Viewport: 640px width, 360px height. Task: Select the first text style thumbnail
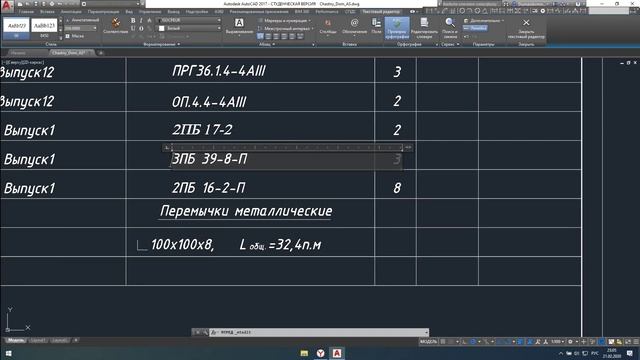[16, 28]
